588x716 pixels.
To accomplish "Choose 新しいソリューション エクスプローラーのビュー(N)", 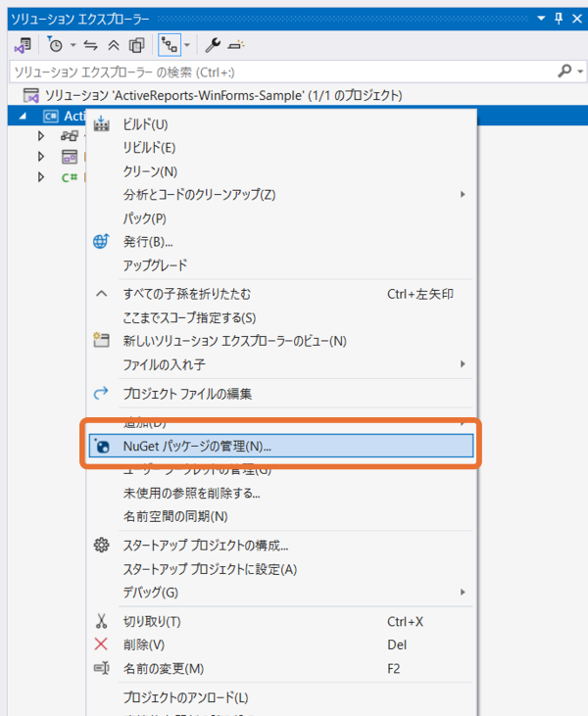I will (281, 341).
